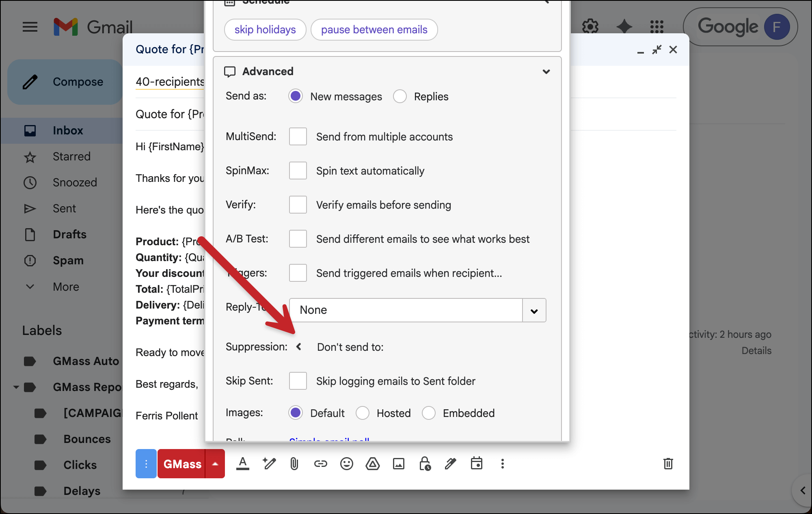Open text color formatting options
The image size is (812, 514).
click(243, 464)
